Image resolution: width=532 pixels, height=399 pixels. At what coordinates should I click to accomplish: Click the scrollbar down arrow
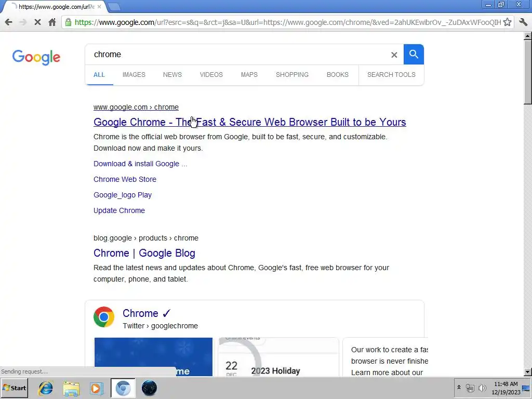pos(527,372)
